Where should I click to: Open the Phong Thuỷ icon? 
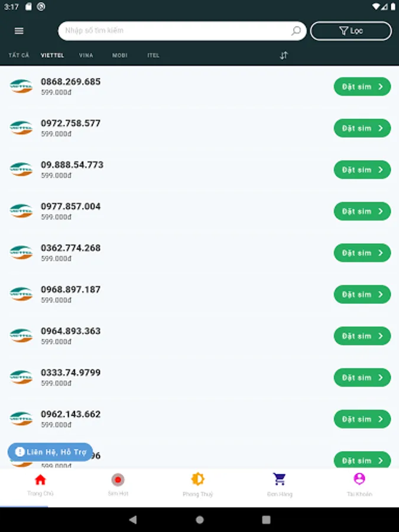pos(199,481)
